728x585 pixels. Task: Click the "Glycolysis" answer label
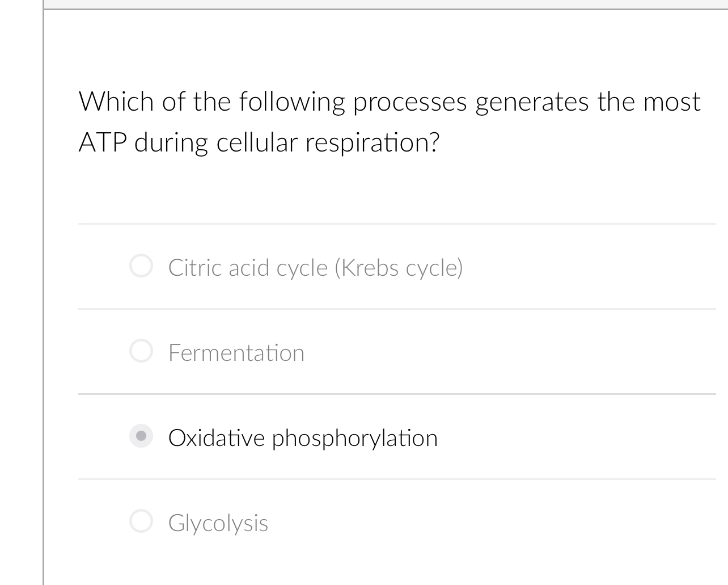(x=218, y=523)
